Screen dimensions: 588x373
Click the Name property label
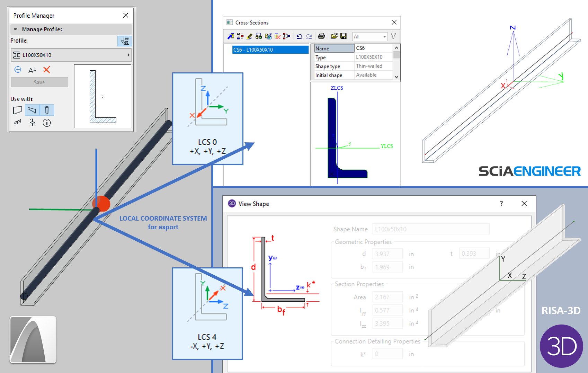(x=334, y=48)
